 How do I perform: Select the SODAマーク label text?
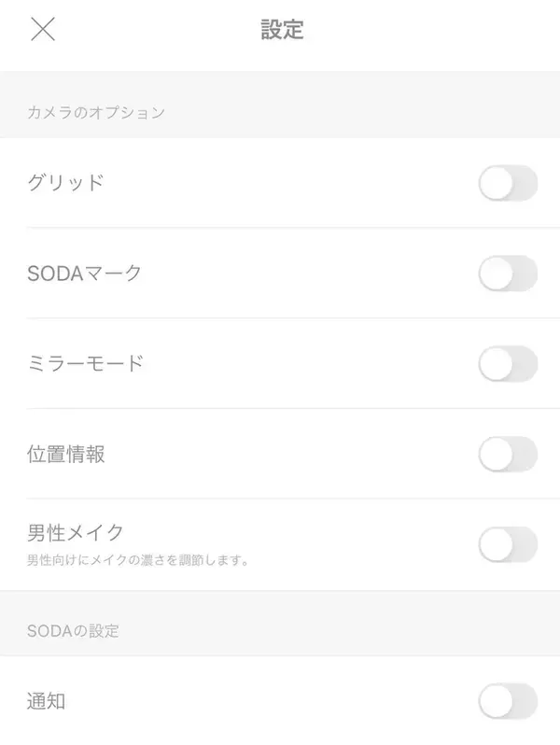pos(85,274)
